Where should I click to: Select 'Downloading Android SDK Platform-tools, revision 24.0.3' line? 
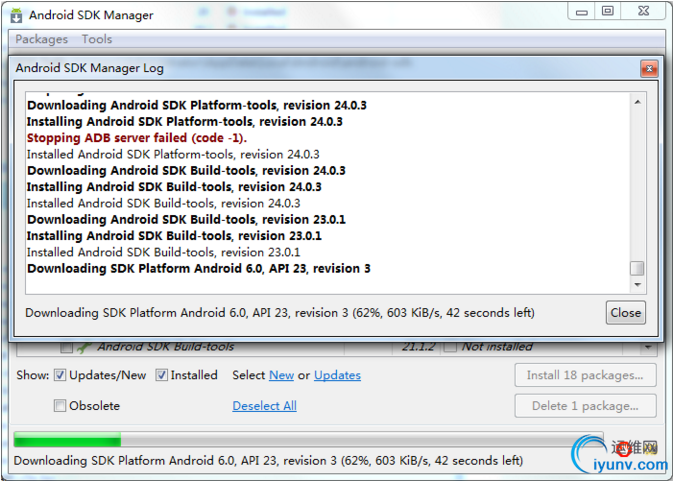point(197,105)
